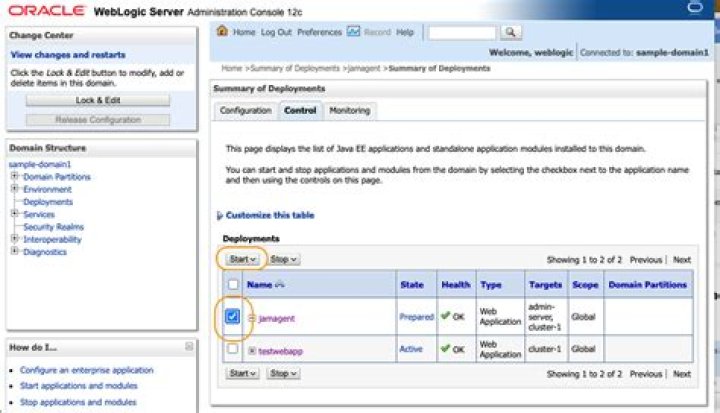
Task: Select Security Realms in Domain Structure
Action: click(54, 226)
